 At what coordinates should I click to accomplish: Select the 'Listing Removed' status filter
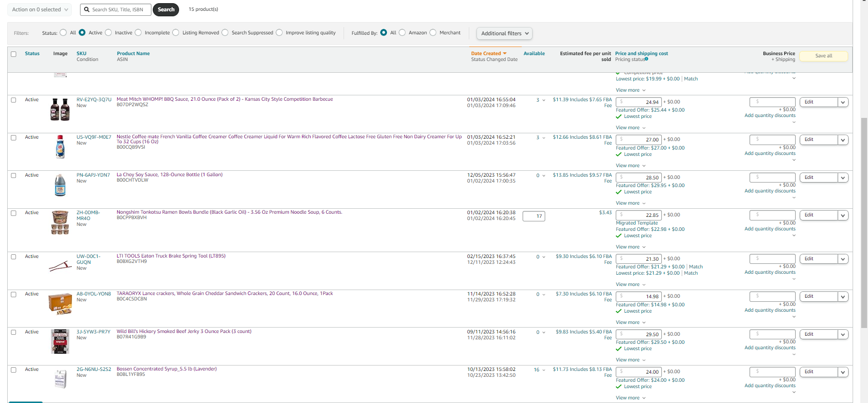tap(176, 33)
